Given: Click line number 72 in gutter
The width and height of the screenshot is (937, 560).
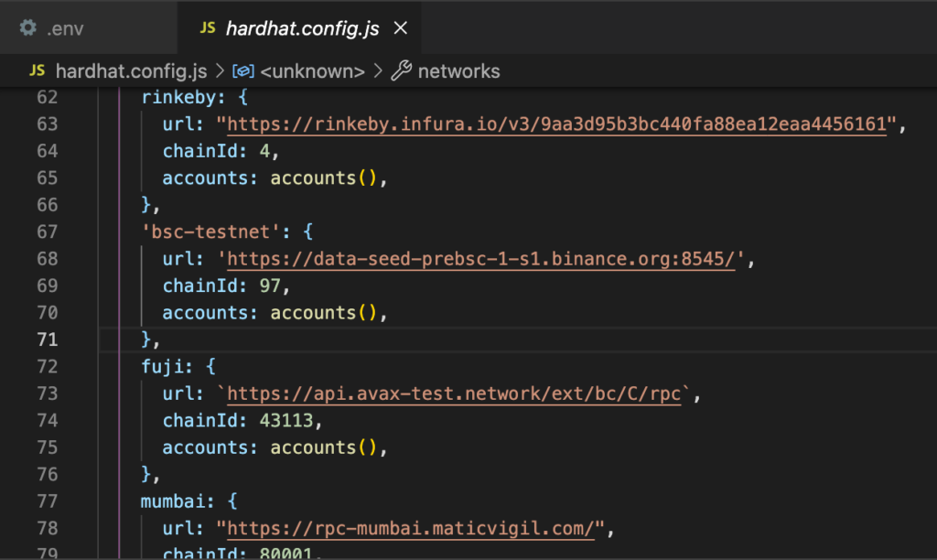Looking at the screenshot, I should [48, 366].
